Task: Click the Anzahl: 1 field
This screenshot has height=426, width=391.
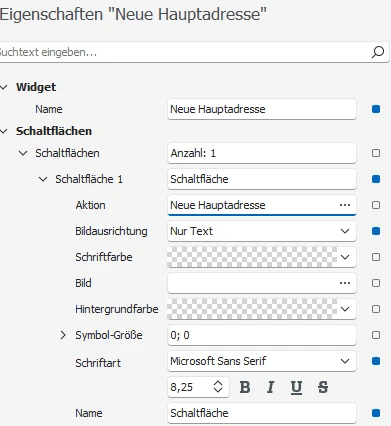Action: [262, 153]
